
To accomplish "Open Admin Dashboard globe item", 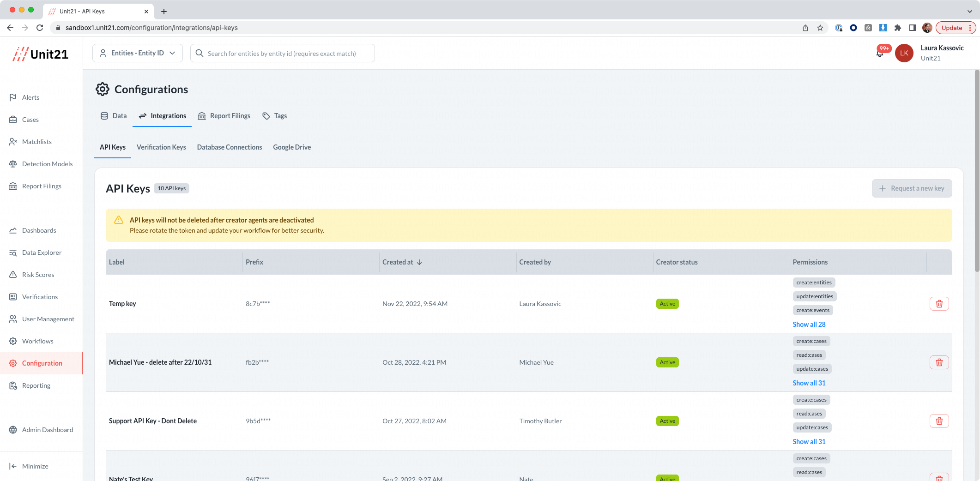I will point(47,430).
